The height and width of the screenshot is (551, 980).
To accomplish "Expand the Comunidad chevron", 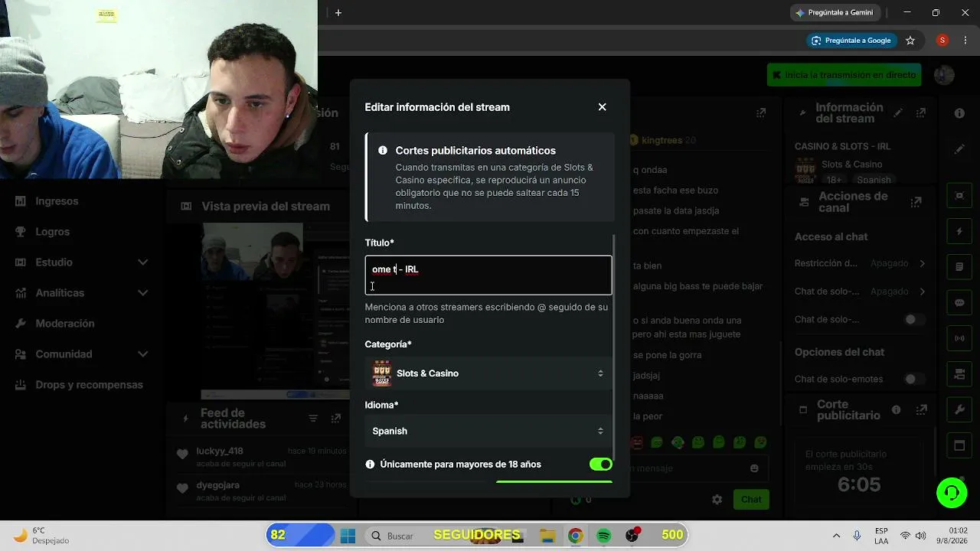I will [x=142, y=354].
